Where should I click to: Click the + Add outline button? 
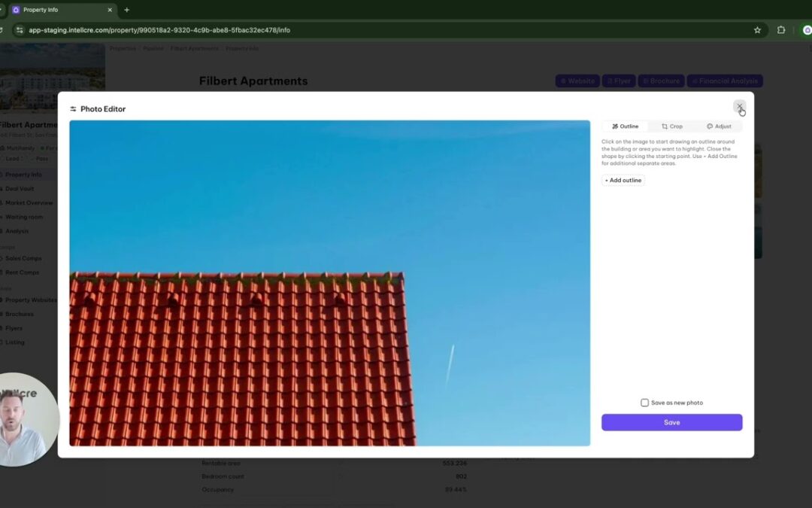pyautogui.click(x=623, y=181)
